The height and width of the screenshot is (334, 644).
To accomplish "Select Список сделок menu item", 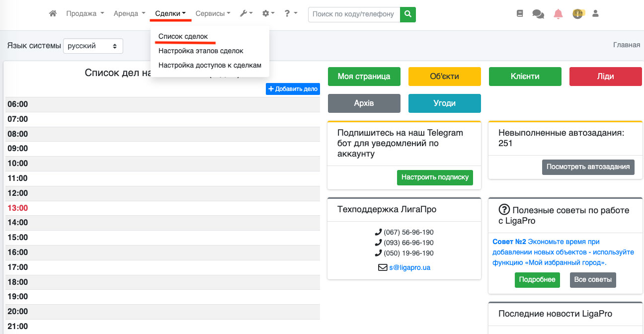I will coord(183,37).
